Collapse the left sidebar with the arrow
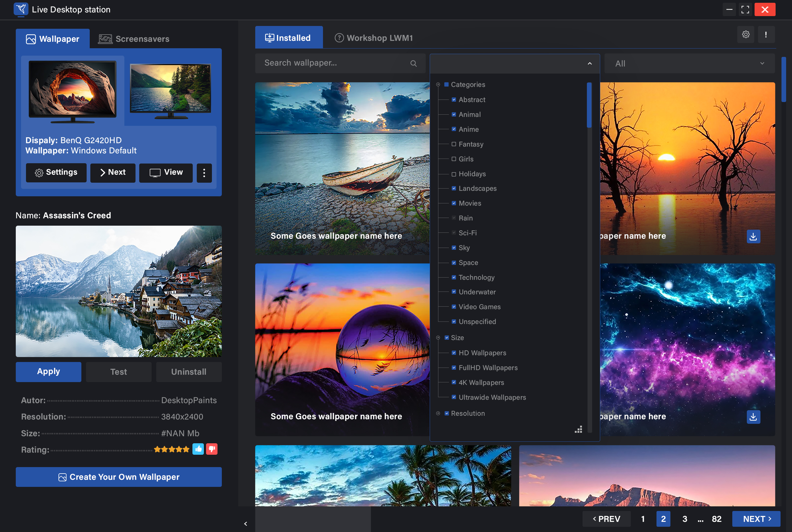 245,524
